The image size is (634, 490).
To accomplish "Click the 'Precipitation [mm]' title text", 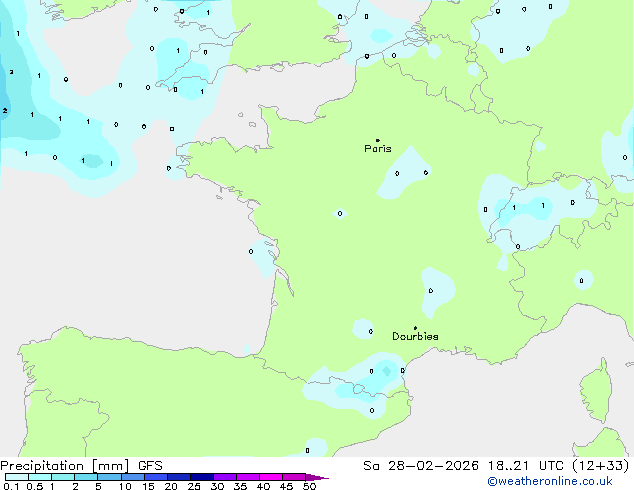I will (65, 466).
